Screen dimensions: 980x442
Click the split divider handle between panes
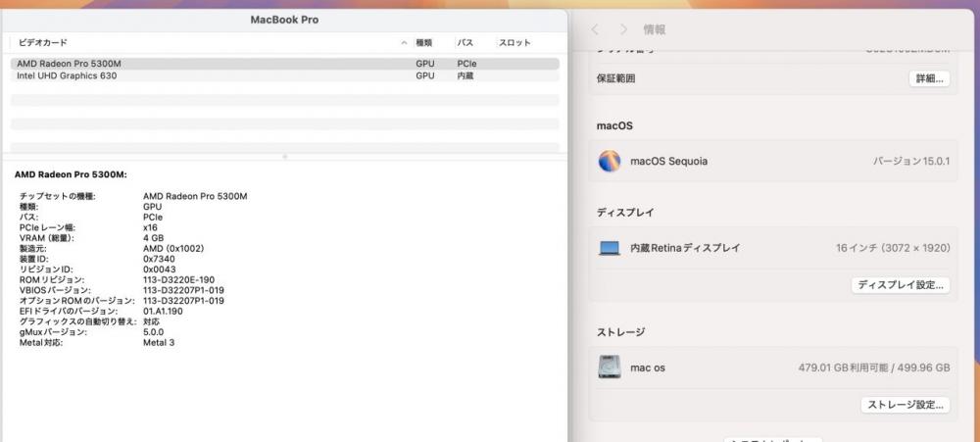click(285, 156)
